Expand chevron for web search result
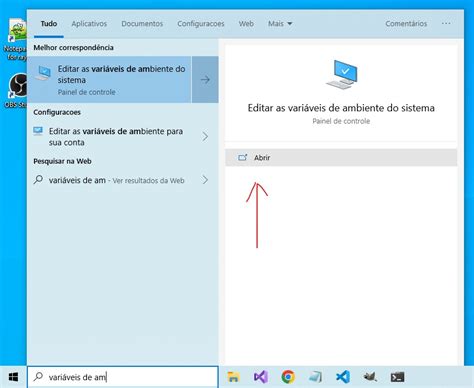The height and width of the screenshot is (388, 474). 205,180
